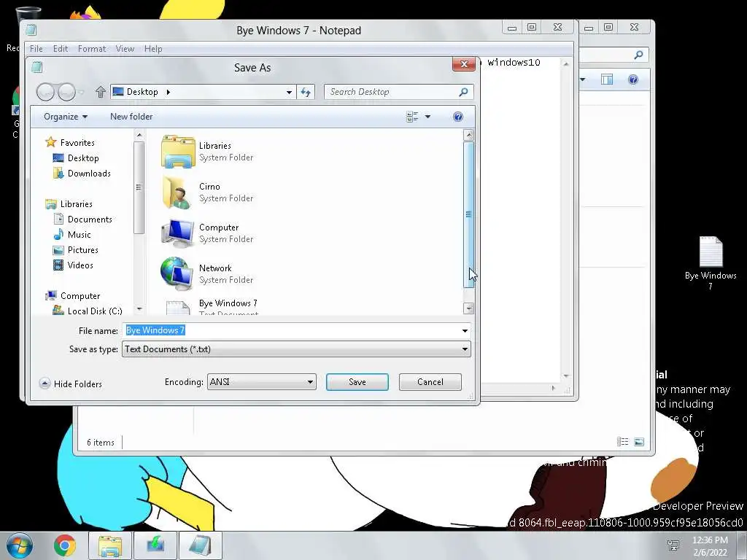Open Notepad Help menu
Screen dimensions: 747x560
[153, 49]
